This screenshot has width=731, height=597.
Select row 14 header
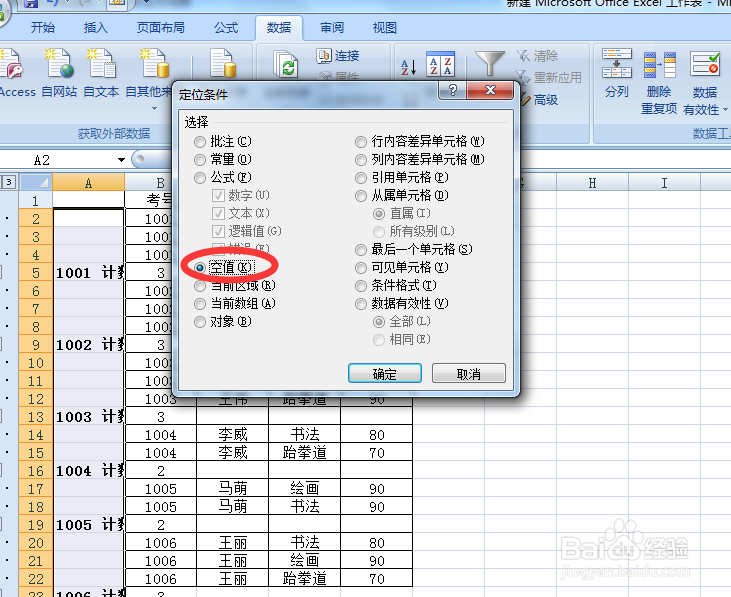pos(36,435)
